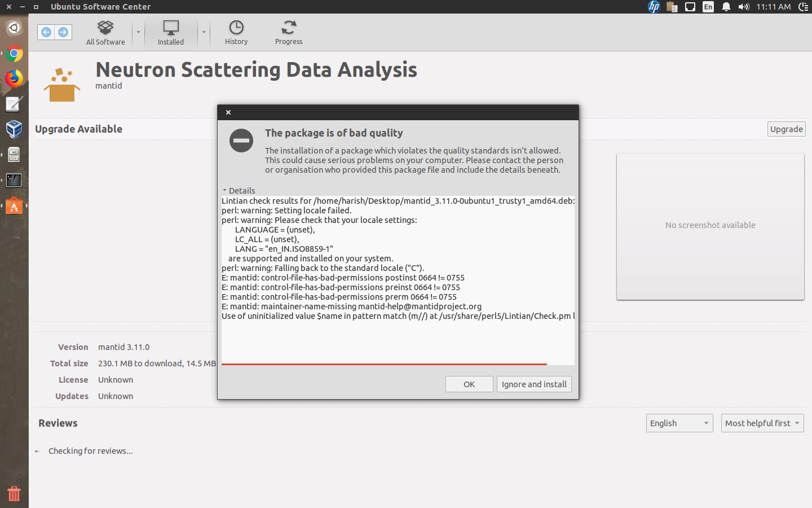Open the clipboard indicator in top panel

tap(672, 7)
